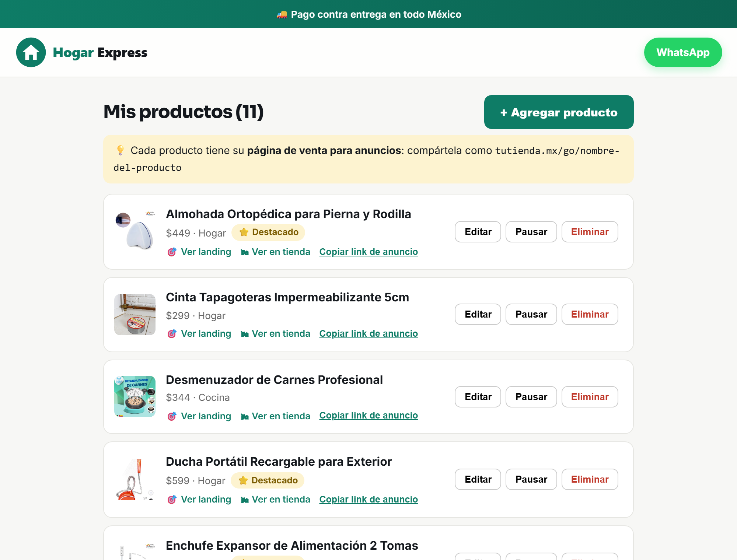This screenshot has height=560, width=737.
Task: Open the WhatsApp contact button
Action: (683, 52)
